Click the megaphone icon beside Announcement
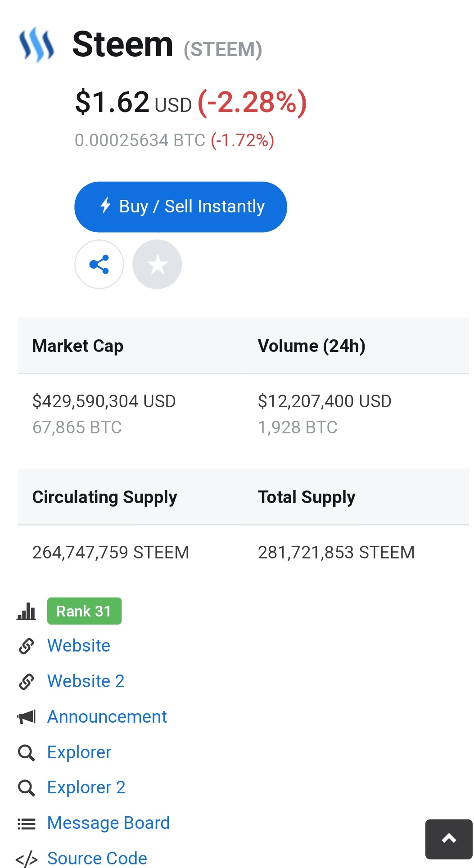Screen dimensions: 474x868 [26, 716]
